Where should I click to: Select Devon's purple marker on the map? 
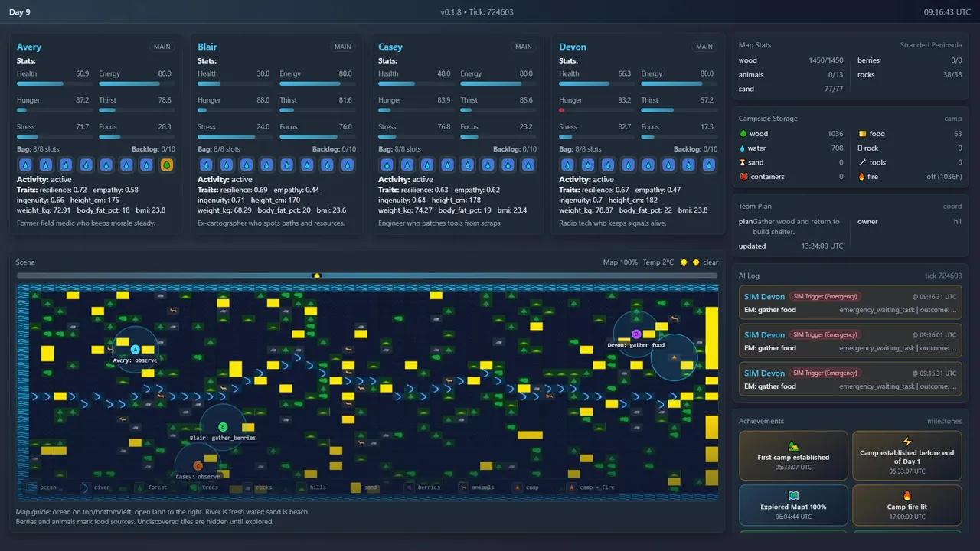pyautogui.click(x=636, y=334)
